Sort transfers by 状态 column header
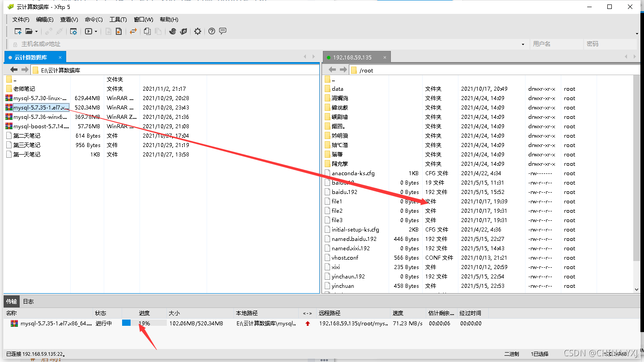The height and width of the screenshot is (362, 644). (107, 313)
